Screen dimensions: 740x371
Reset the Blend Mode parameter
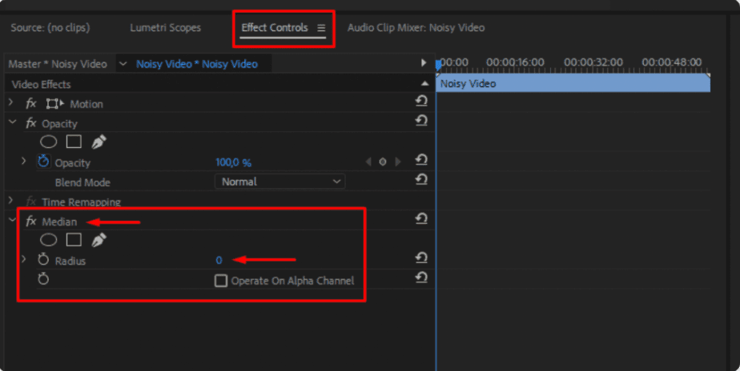click(x=421, y=179)
